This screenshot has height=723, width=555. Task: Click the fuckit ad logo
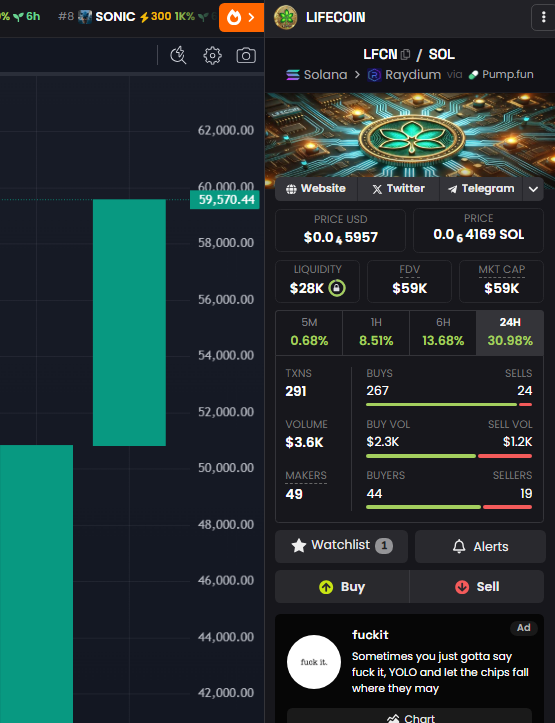pos(314,662)
